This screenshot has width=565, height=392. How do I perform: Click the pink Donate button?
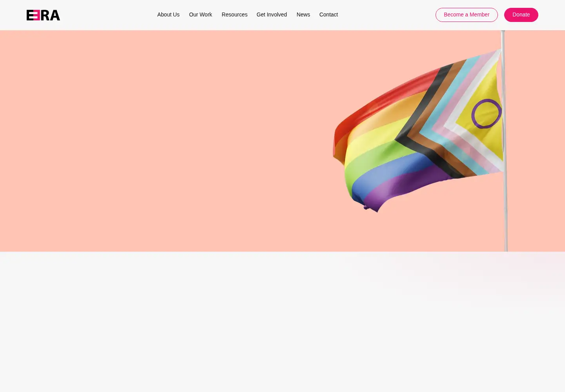[x=521, y=15]
